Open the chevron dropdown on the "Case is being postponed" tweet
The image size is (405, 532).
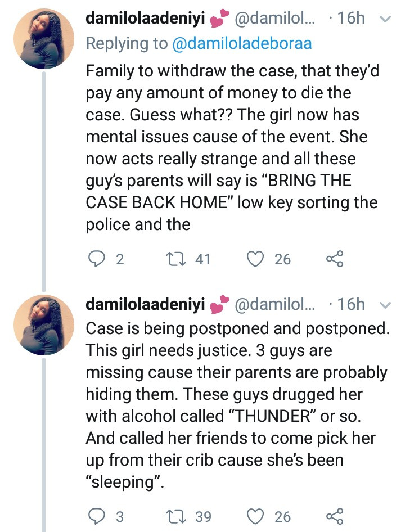click(386, 305)
